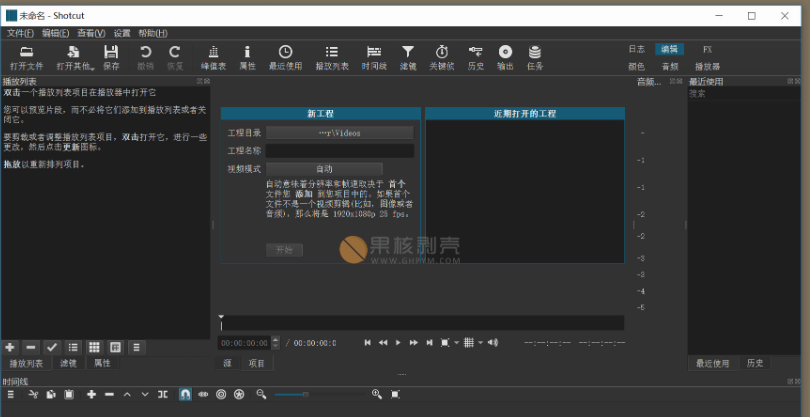Screen dimensions: 810x417
Task: Click the playlist add (+) button
Action: [10, 347]
